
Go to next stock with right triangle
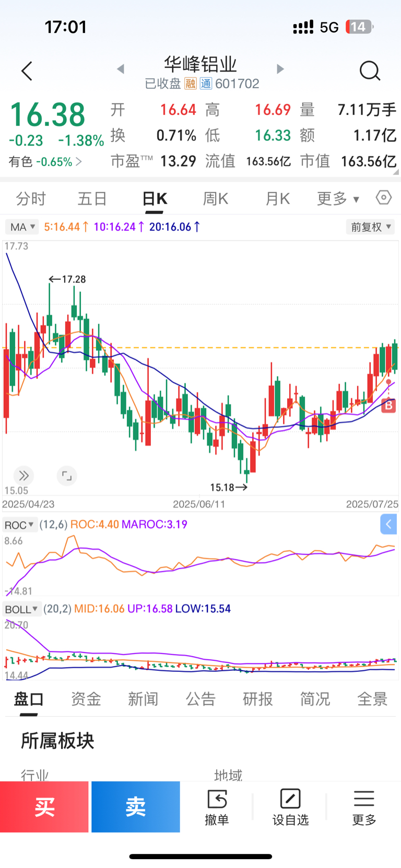coord(280,69)
